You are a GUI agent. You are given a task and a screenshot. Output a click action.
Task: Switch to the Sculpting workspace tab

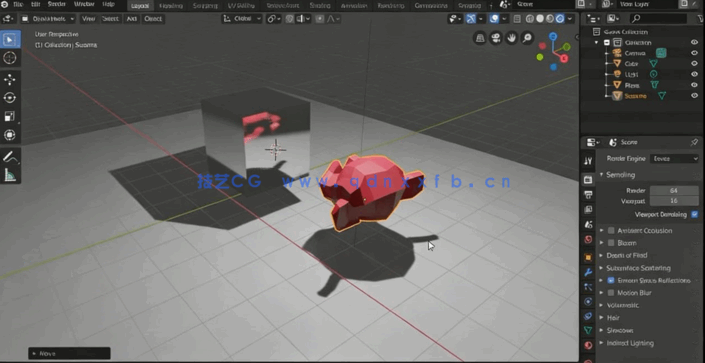(x=205, y=5)
